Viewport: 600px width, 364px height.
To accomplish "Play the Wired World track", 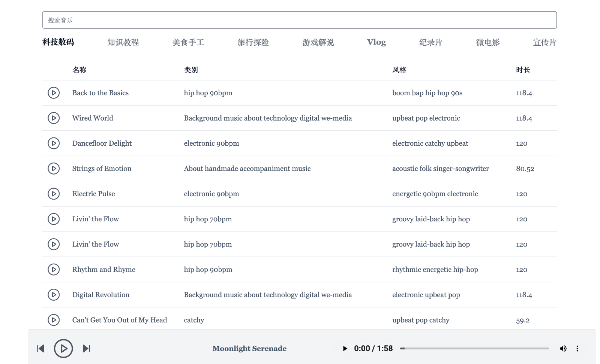I will (54, 118).
